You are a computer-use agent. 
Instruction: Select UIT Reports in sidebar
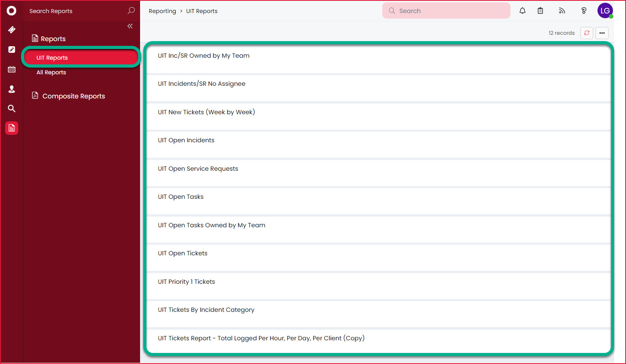pos(81,58)
